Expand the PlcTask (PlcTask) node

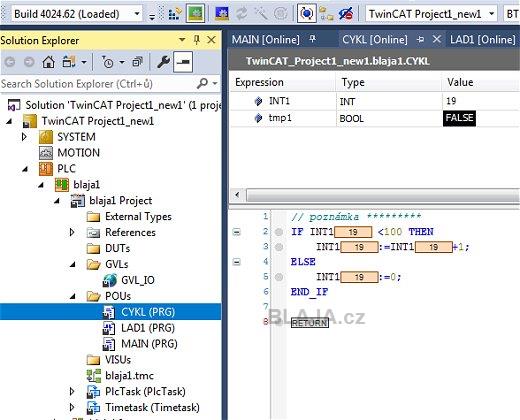[72, 391]
